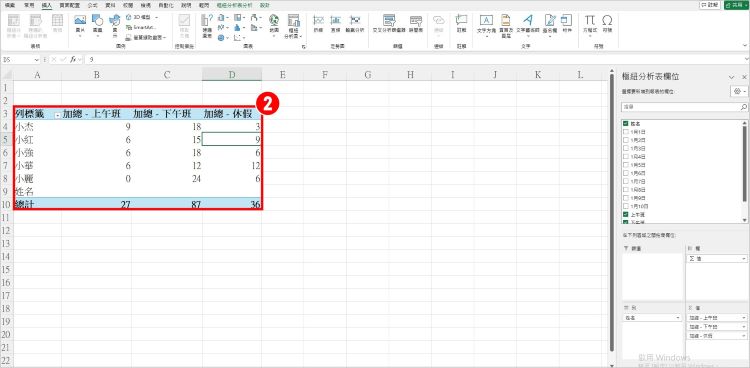Open PivotTable Fields pane options chevron
Screen dimensions: 750x368
coord(731,77)
